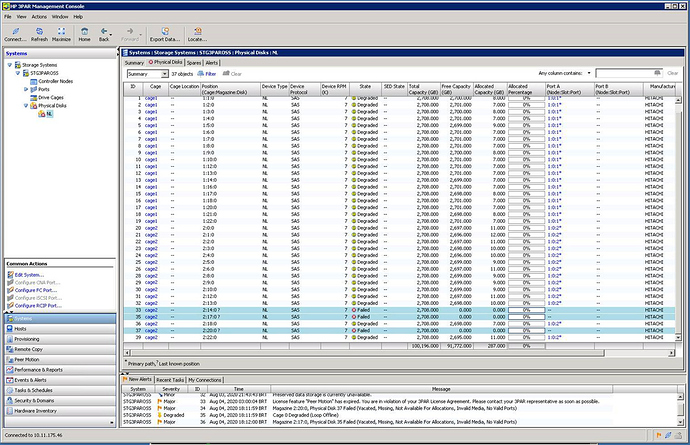Open Security & Domains section
The height and width of the screenshot is (445, 690).
tap(60, 401)
